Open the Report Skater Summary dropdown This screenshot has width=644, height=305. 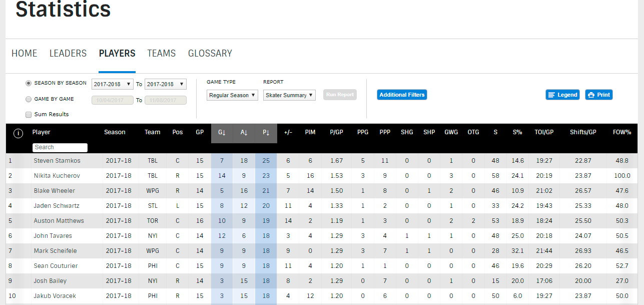(x=289, y=95)
